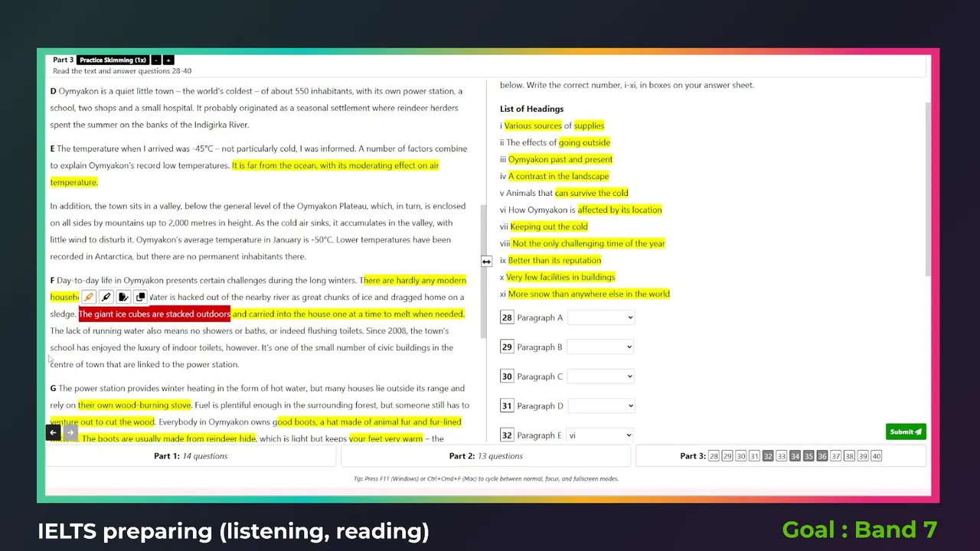Screen dimensions: 980x551
Task: Click the question number 28 box beside Paragraph A
Action: 507,318
